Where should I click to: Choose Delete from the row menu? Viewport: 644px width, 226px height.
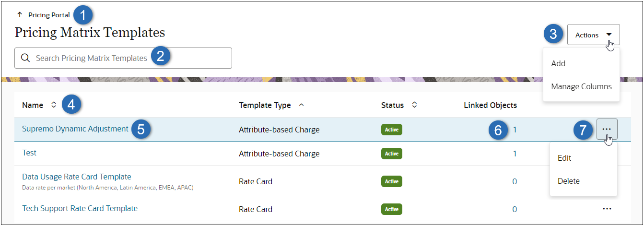(569, 181)
